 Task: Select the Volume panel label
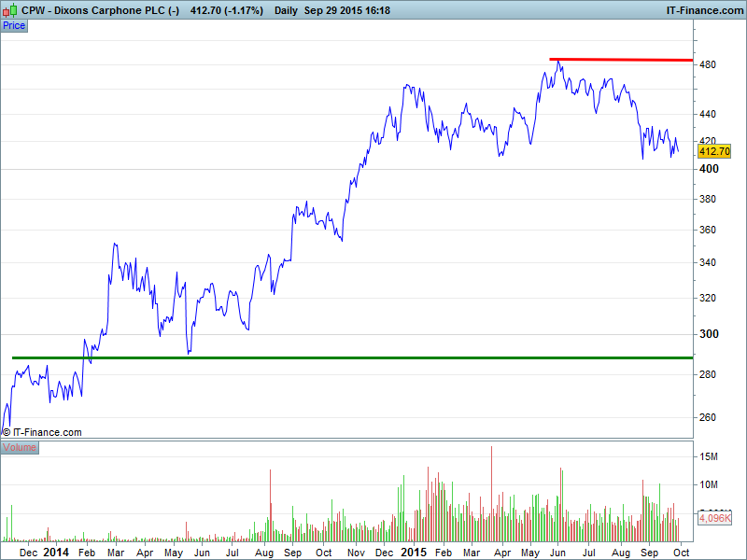click(20, 448)
